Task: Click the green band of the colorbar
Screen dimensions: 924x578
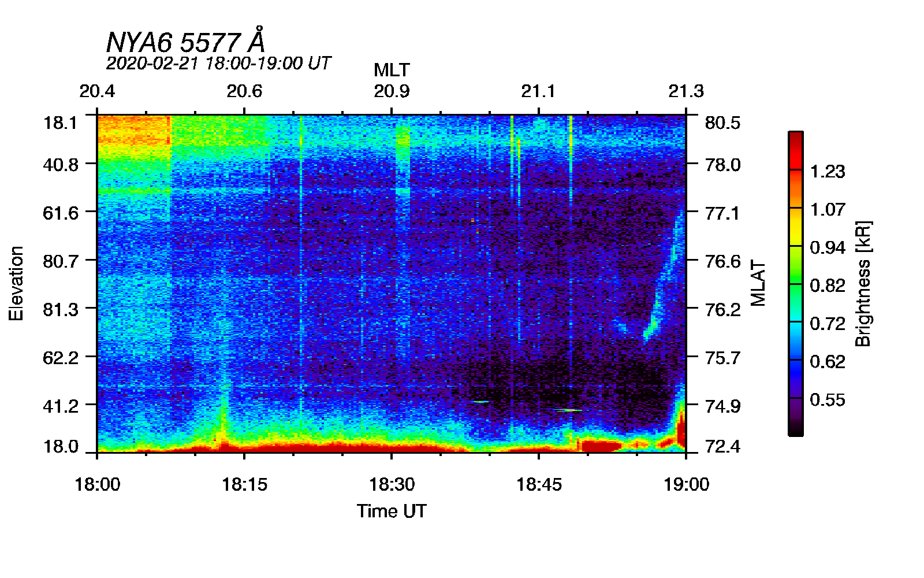Action: tap(795, 277)
